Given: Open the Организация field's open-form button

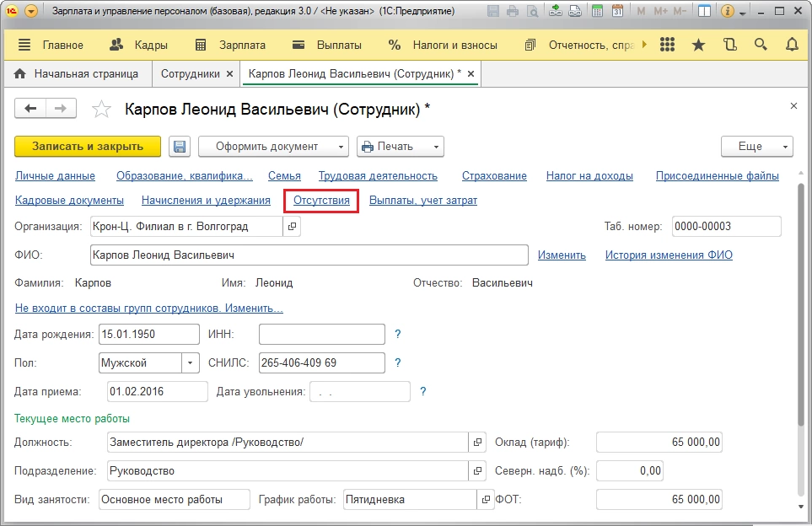Looking at the screenshot, I should (x=293, y=226).
